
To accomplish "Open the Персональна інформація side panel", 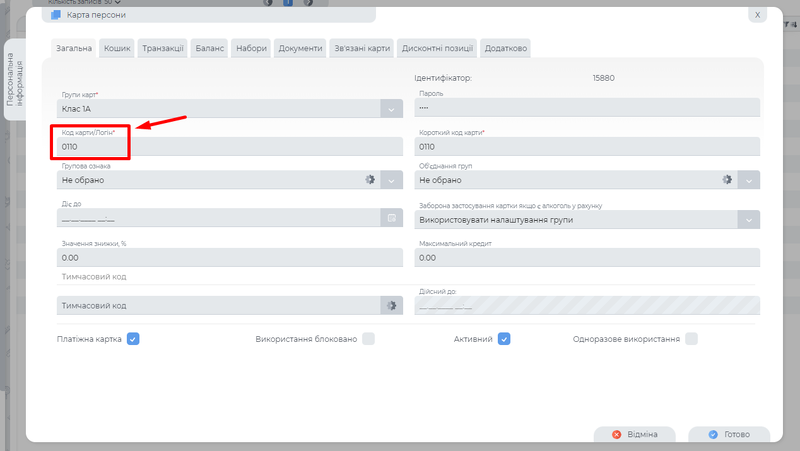I will (x=15, y=82).
